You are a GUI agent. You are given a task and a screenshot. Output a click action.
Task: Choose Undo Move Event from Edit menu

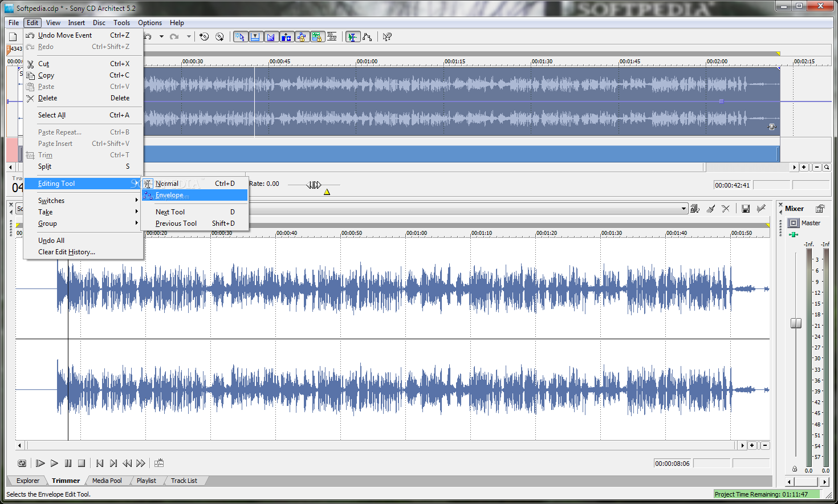(83, 35)
